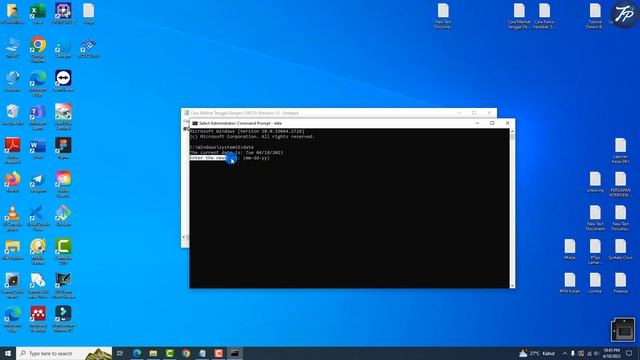
Task: Close the Notepad window in background
Action: (x=489, y=113)
